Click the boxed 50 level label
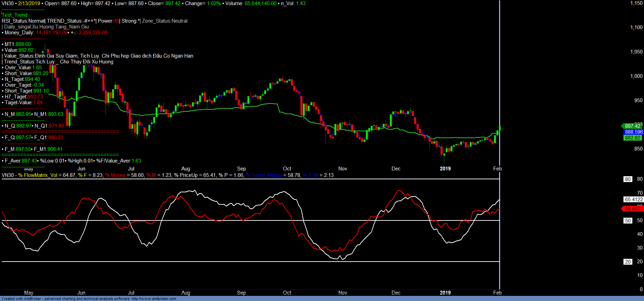The height and width of the screenshot is (301, 644). point(628,221)
